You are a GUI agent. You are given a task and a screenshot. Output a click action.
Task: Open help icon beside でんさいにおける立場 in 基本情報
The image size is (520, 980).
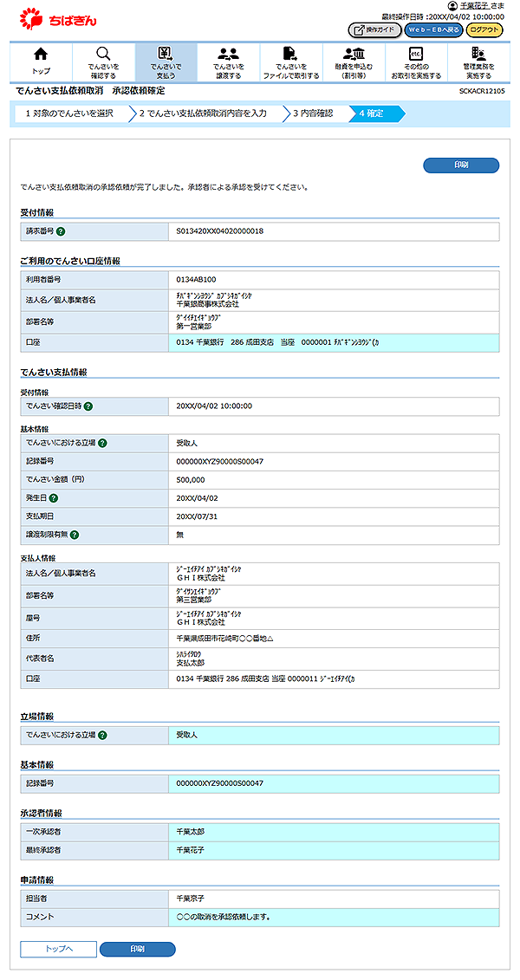coord(102,443)
